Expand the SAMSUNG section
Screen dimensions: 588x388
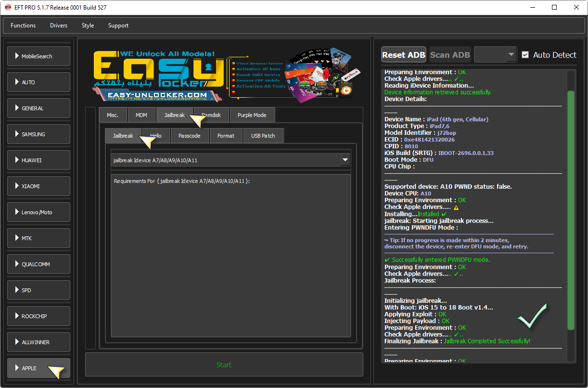pyautogui.click(x=39, y=134)
